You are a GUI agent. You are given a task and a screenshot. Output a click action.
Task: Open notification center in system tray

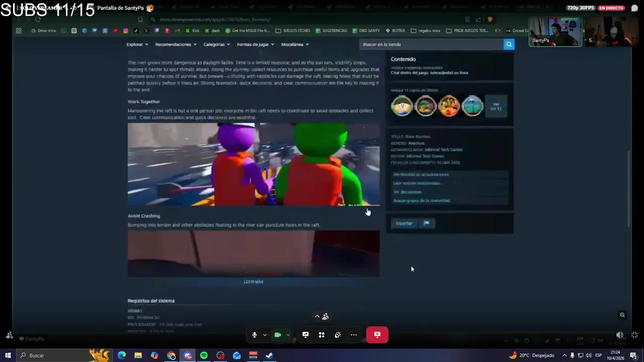point(634,355)
